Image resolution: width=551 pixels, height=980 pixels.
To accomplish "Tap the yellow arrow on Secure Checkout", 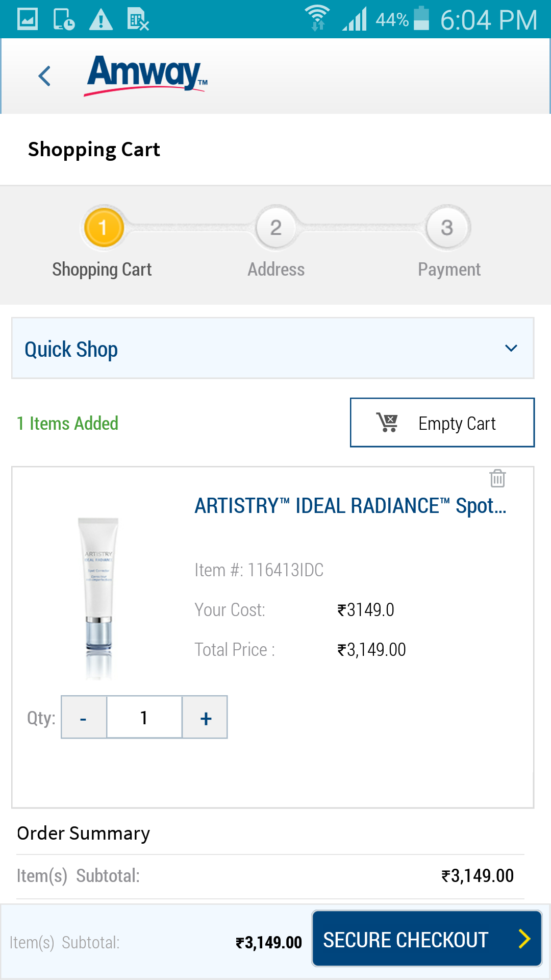I will 524,939.
